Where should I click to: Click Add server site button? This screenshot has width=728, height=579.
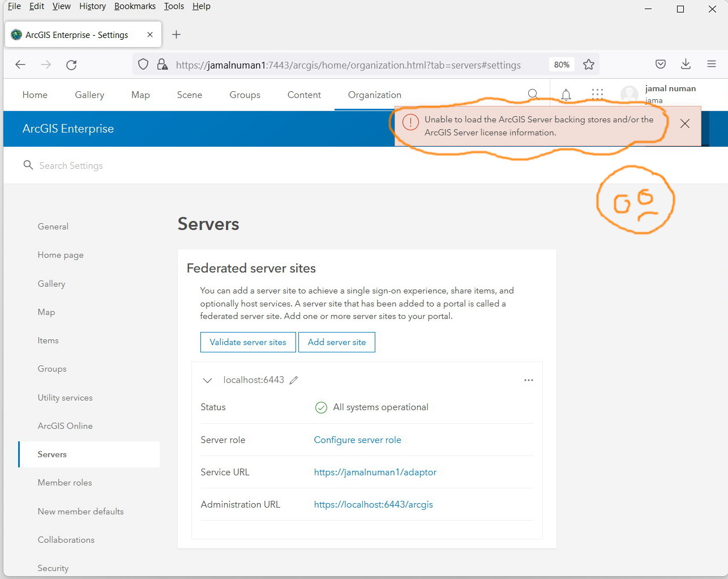pyautogui.click(x=337, y=342)
